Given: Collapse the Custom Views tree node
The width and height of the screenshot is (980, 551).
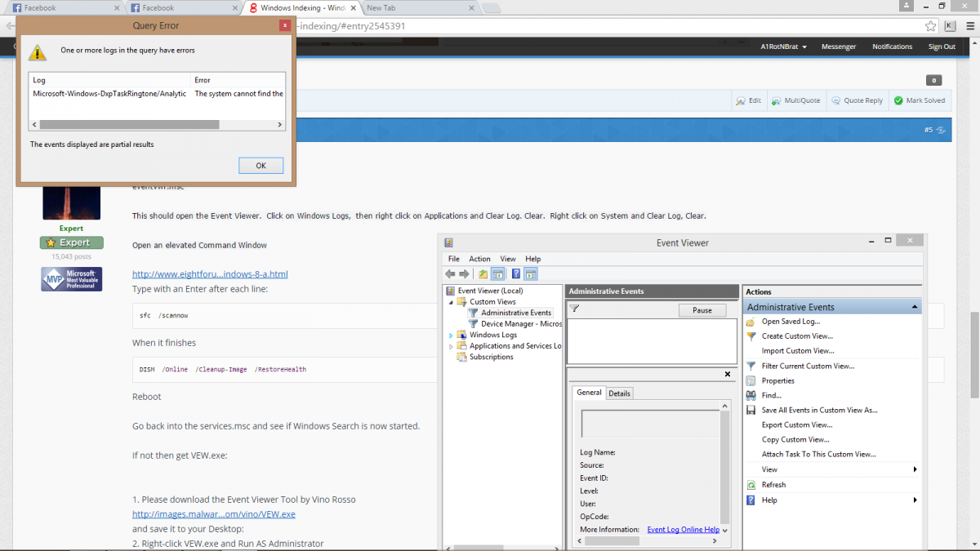Looking at the screenshot, I should tap(451, 301).
